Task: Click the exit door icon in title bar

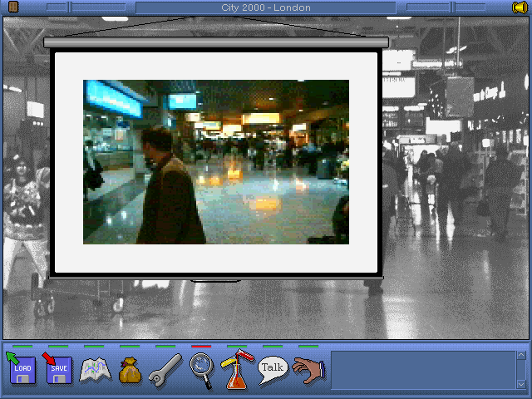Action: (x=13, y=7)
